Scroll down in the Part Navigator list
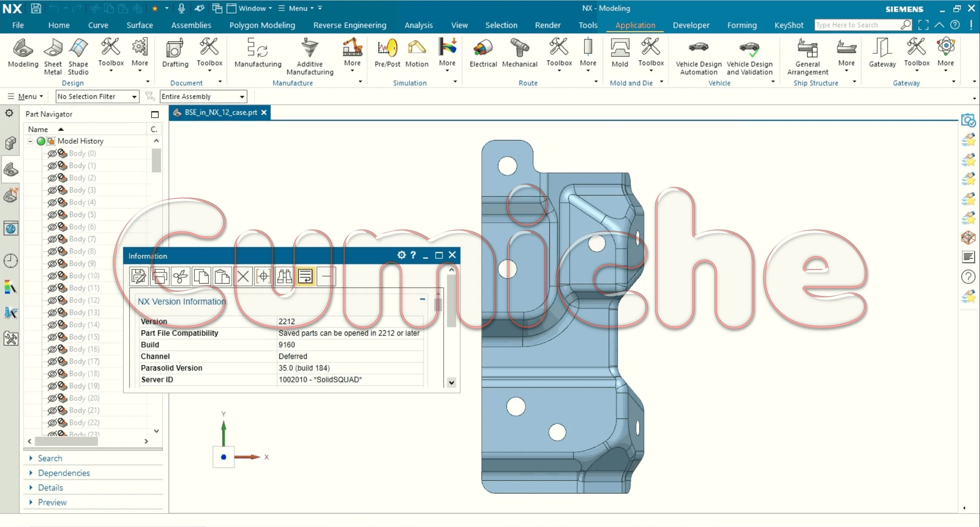Screen dimensions: 980x527 pyautogui.click(x=156, y=430)
